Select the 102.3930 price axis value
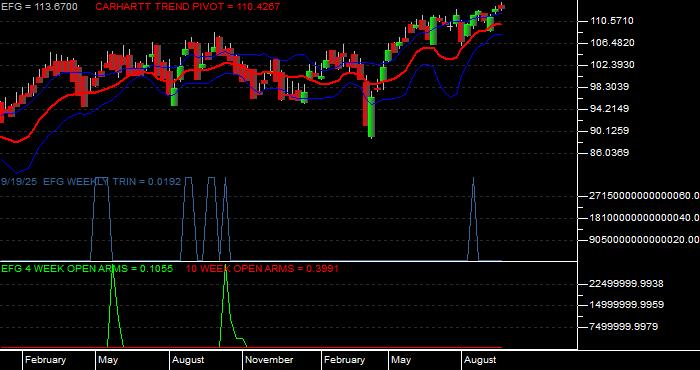This screenshot has width=700, height=370. tap(612, 65)
